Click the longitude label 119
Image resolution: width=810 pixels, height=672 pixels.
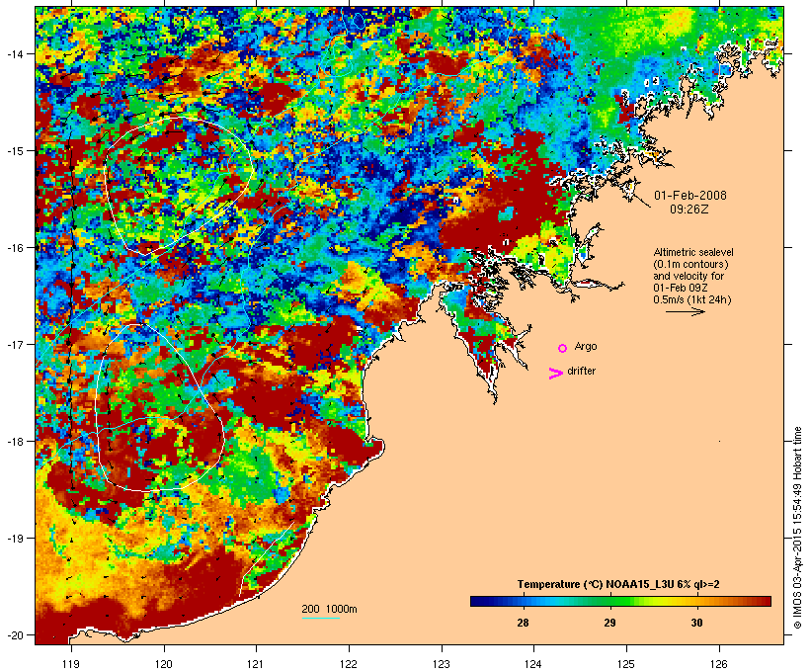point(71,664)
